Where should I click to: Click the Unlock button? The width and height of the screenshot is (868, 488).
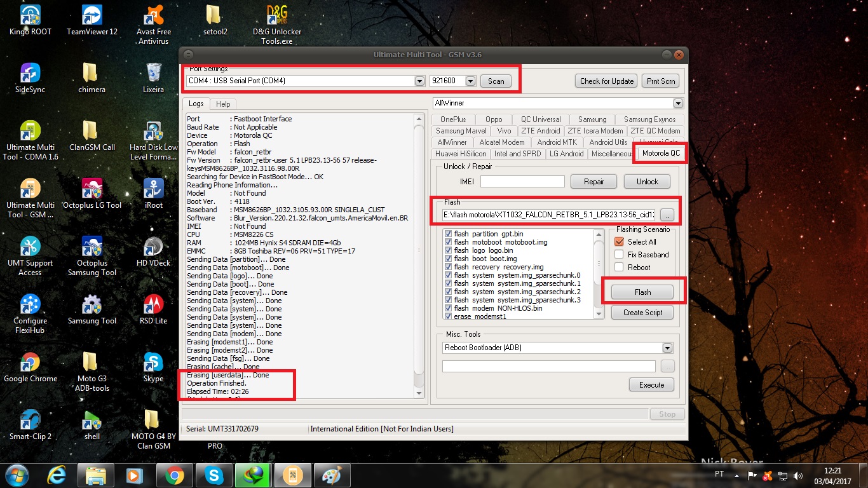648,181
